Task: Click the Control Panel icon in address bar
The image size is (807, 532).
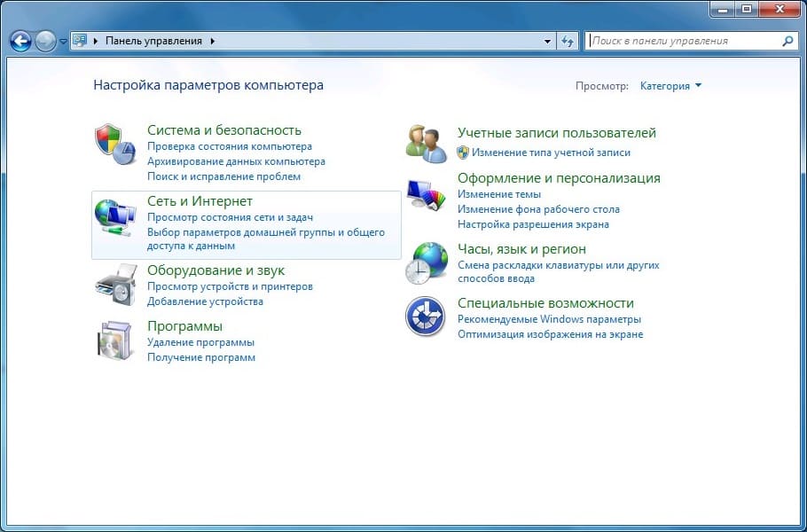Action: pyautogui.click(x=79, y=41)
